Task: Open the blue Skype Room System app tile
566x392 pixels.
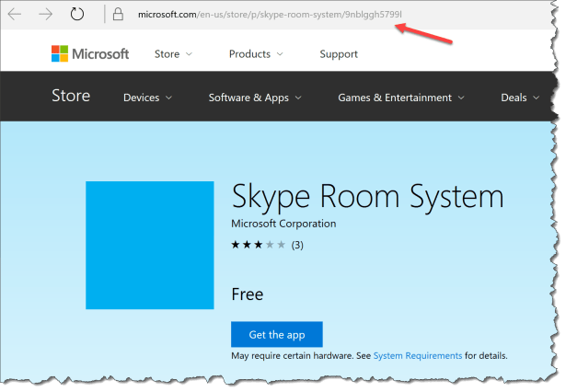Action: [150, 245]
